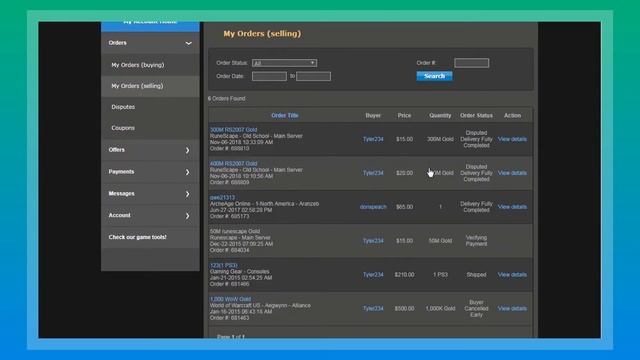Screen dimensions: 640x360
Task: Expand the Payments chevron
Action: click(187, 172)
